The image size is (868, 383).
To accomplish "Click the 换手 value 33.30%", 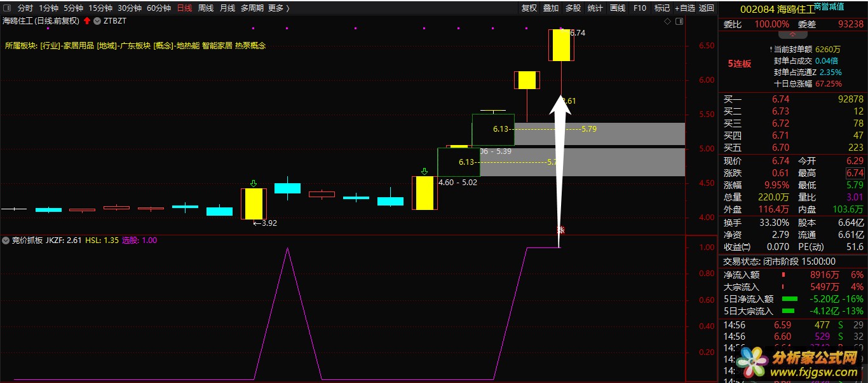I will click(774, 223).
